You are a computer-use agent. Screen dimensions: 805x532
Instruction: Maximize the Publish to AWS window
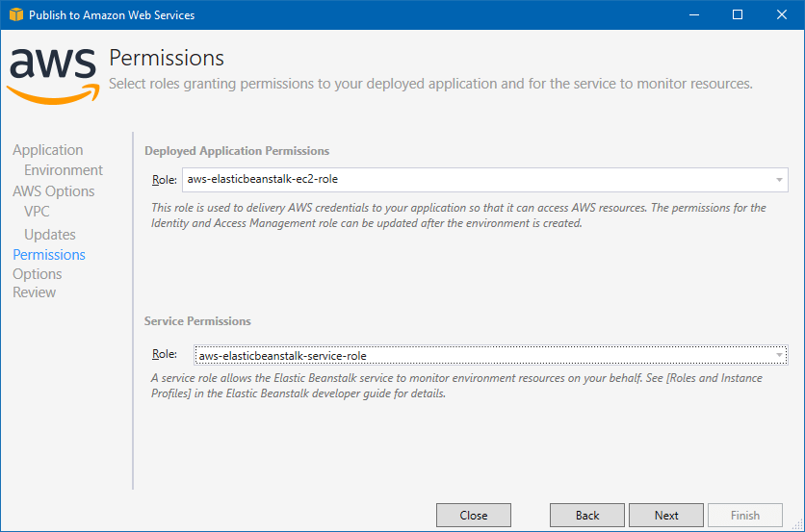click(x=738, y=14)
